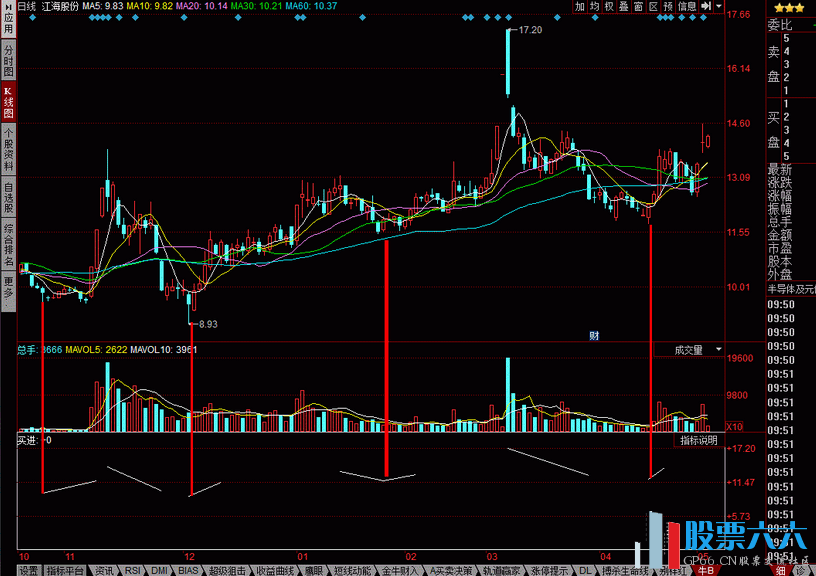
Task: Click the 加 toolbar button
Action: pos(580,6)
